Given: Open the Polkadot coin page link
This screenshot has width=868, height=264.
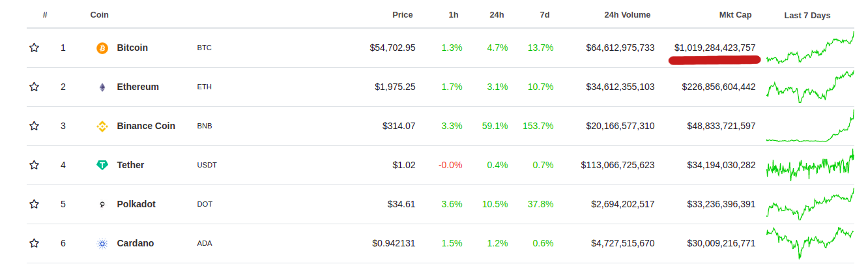Looking at the screenshot, I should pos(136,204).
